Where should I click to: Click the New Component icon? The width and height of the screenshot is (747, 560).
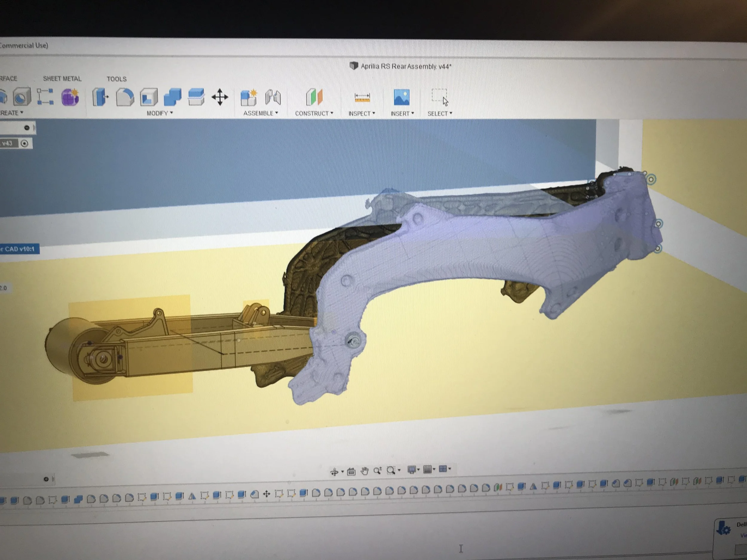click(249, 98)
